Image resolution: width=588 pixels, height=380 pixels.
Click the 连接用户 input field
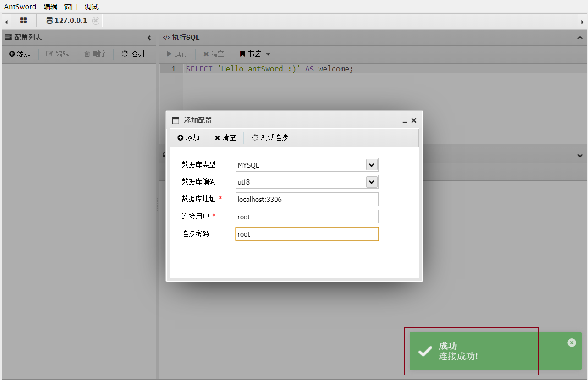307,217
